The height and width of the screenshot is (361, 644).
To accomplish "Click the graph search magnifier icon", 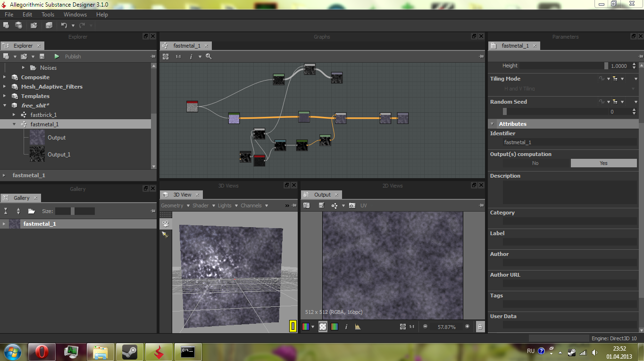I will point(209,56).
